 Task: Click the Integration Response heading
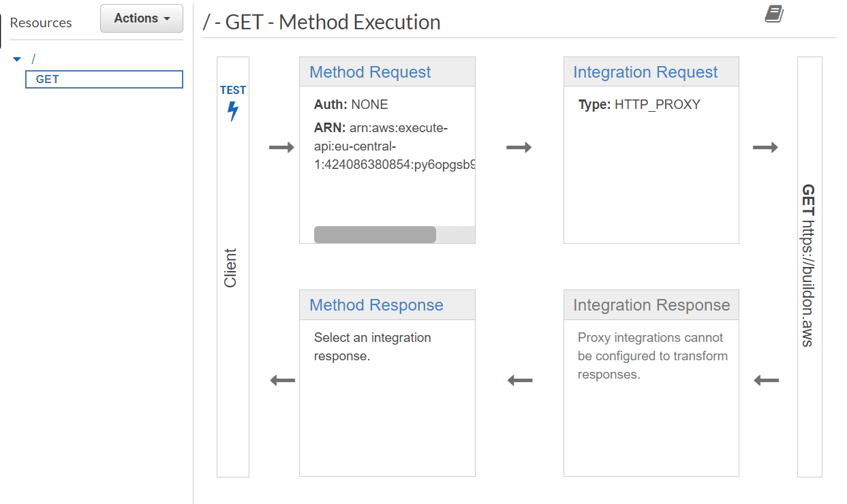(x=651, y=305)
